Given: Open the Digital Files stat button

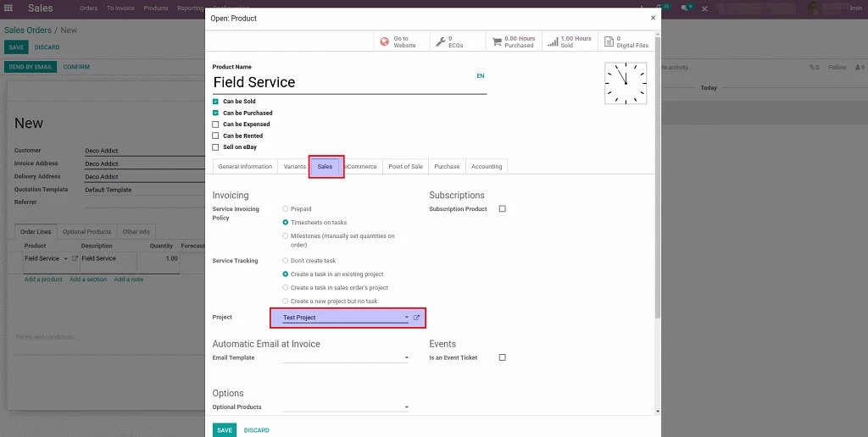Looking at the screenshot, I should pyautogui.click(x=626, y=42).
